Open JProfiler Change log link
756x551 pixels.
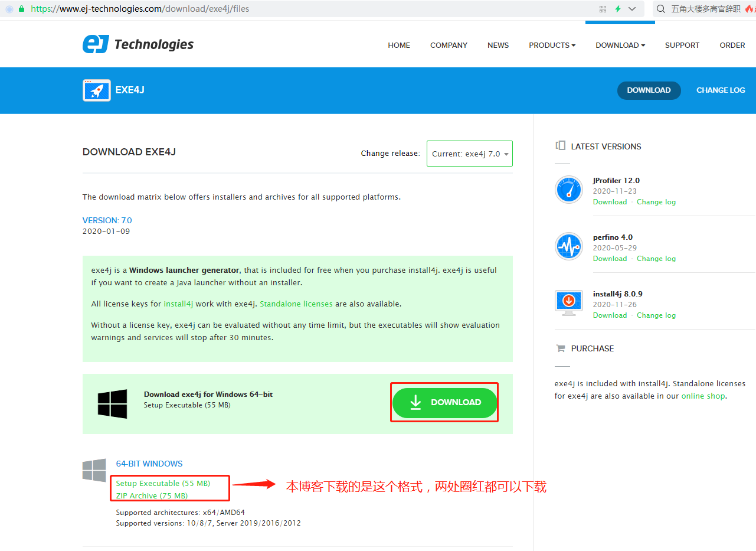[x=656, y=202]
